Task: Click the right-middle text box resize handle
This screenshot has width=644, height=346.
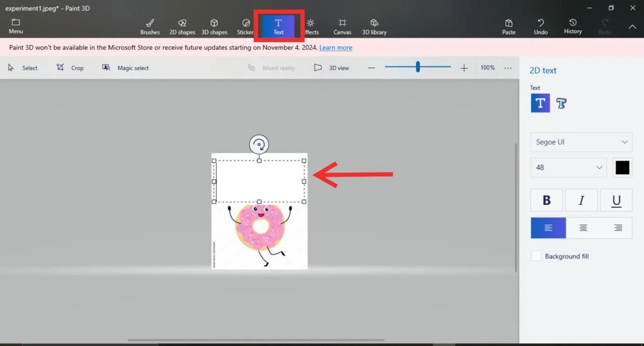Action: 304,181
